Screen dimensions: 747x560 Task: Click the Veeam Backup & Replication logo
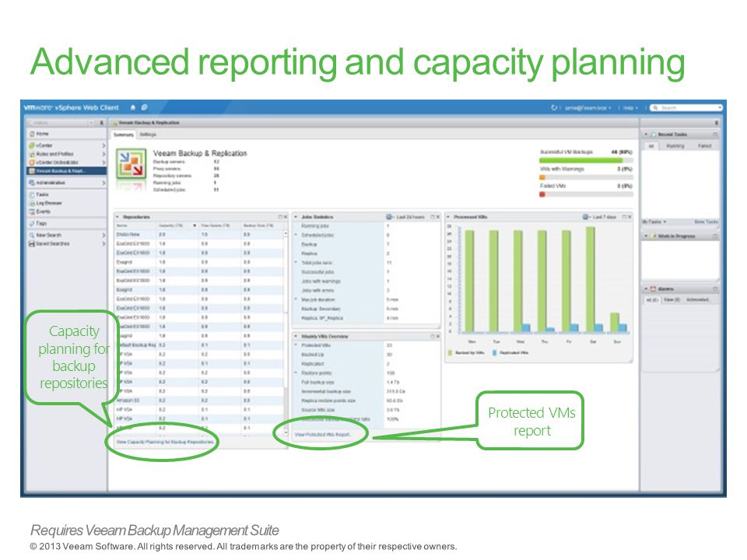[x=131, y=163]
